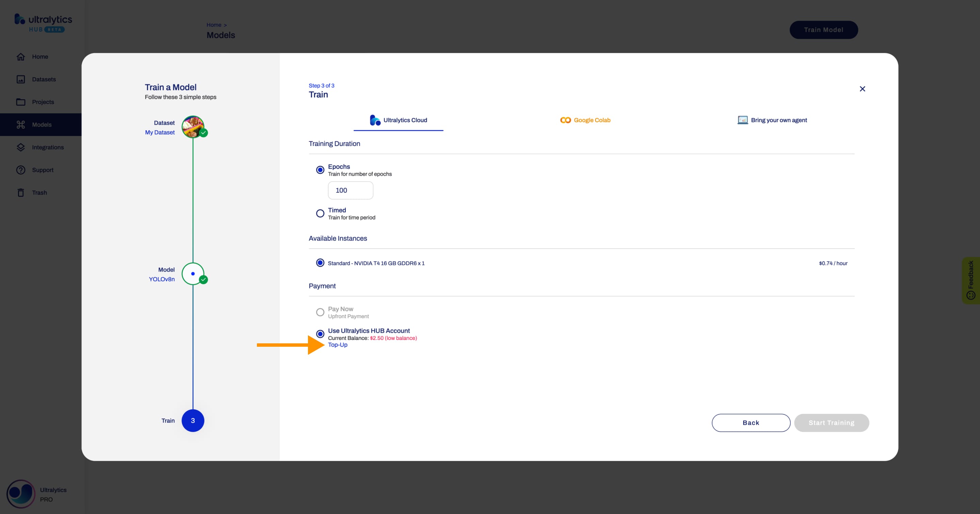Click the Datasets sidebar icon
980x514 pixels.
click(x=21, y=79)
